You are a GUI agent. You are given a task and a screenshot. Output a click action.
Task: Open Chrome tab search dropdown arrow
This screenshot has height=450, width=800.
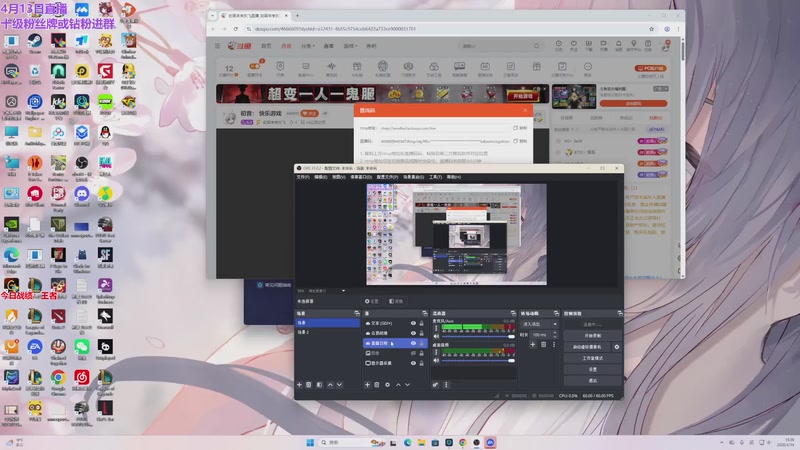pos(213,16)
